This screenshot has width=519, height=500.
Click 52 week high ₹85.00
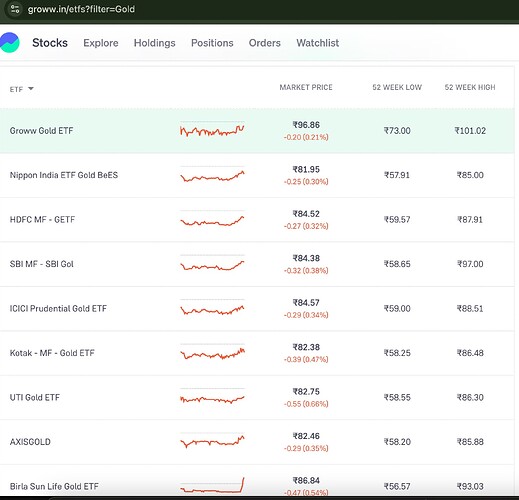point(470,175)
